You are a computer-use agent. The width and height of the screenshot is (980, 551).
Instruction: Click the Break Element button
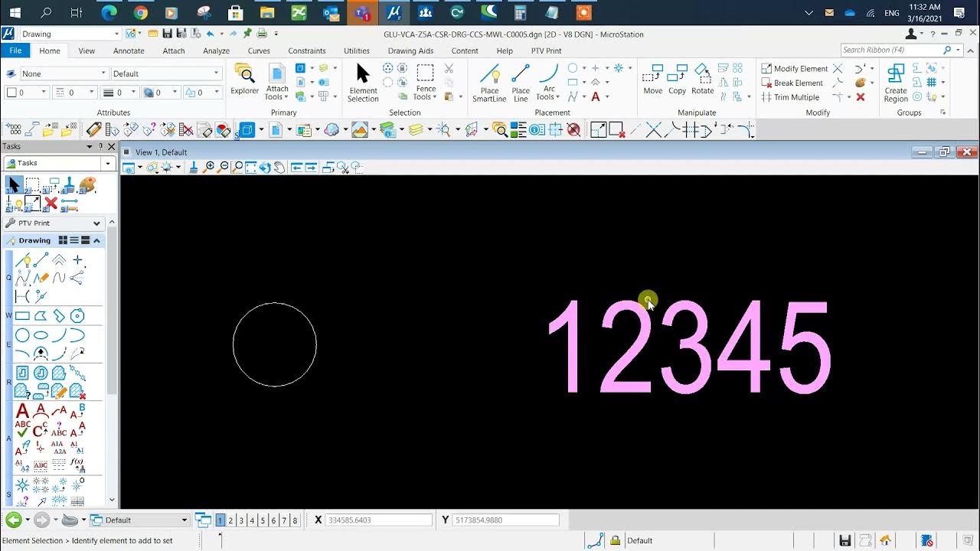(x=792, y=83)
